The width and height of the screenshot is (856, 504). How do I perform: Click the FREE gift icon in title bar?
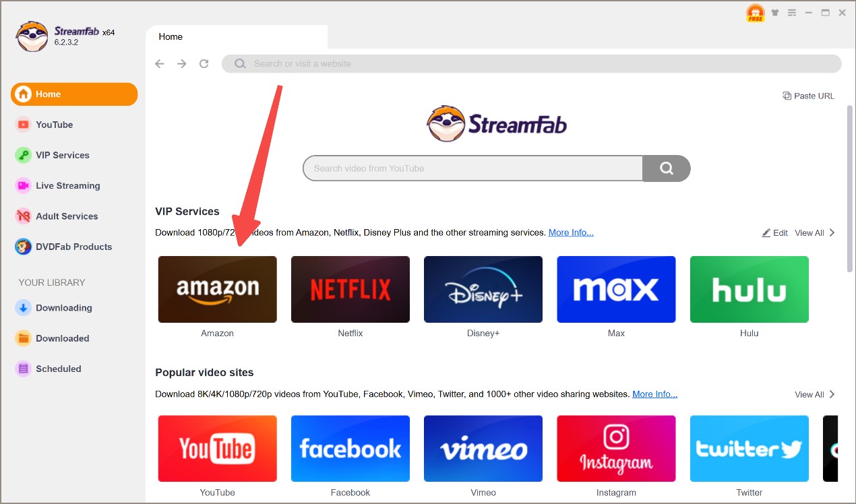[756, 13]
